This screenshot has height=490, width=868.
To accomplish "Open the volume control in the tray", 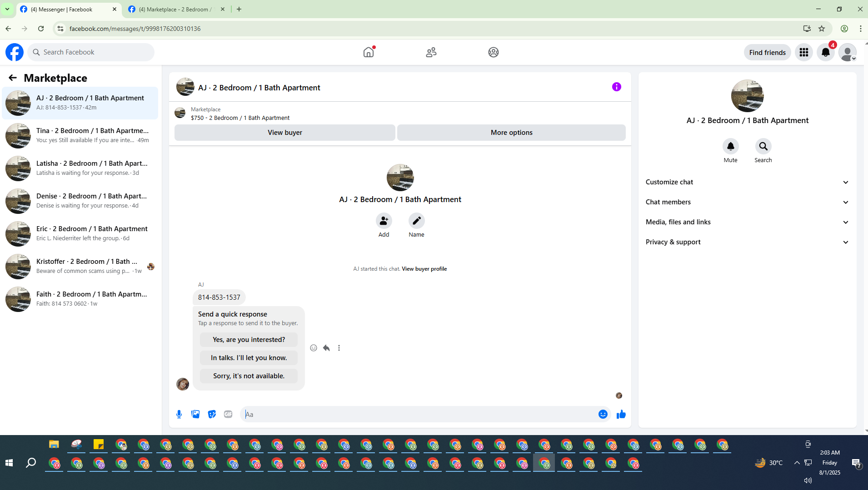I will (x=808, y=480).
